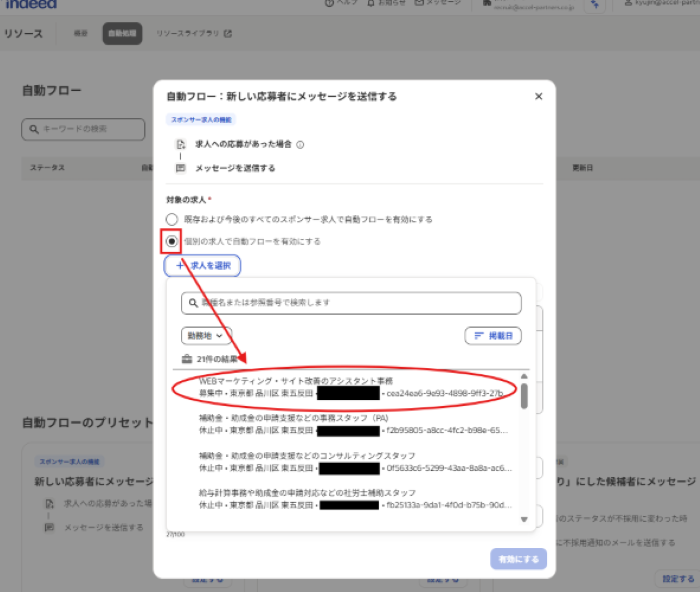Image resolution: width=700 pixels, height=592 pixels.
Task: Click the + 求人を選択 button
Action: 203,266
